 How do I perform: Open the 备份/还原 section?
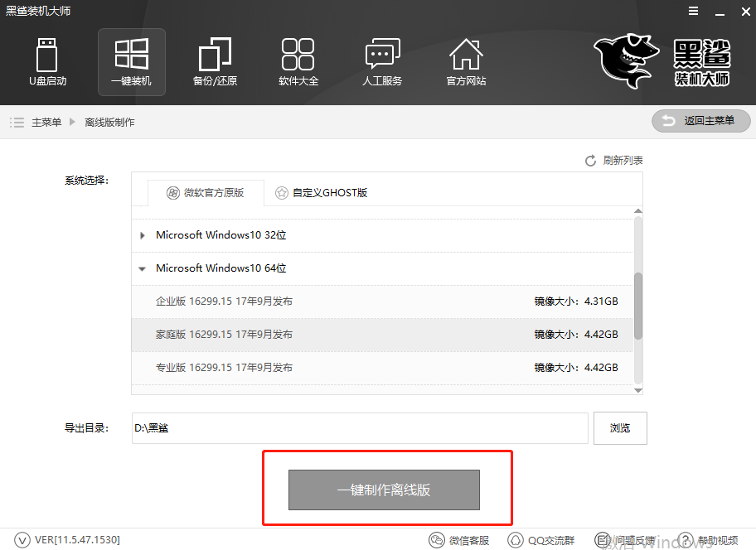pos(215,62)
